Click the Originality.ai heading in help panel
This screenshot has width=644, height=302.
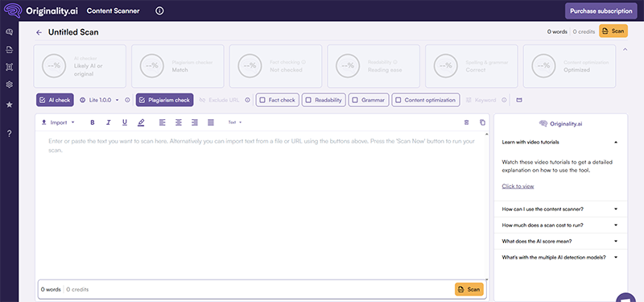click(x=560, y=123)
